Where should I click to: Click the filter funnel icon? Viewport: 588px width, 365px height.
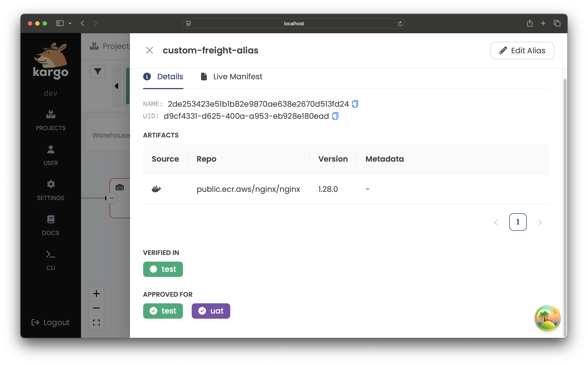tap(98, 71)
